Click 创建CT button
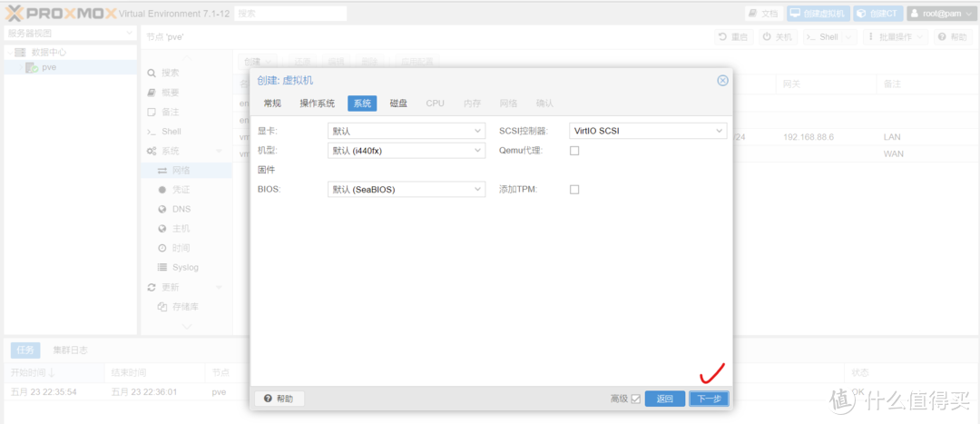The height and width of the screenshot is (424, 980). (x=878, y=14)
